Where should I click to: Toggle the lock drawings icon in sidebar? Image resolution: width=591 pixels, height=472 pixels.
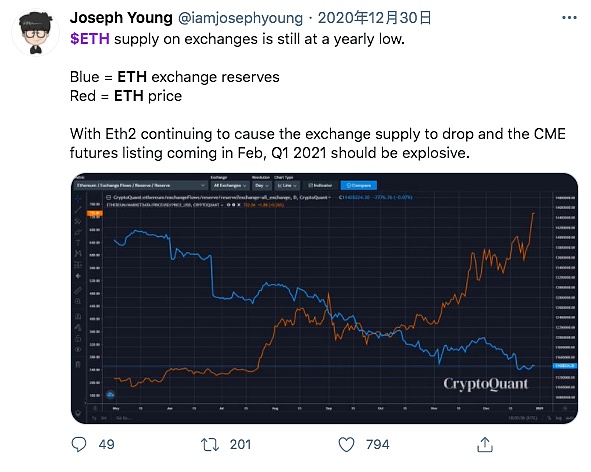(78, 338)
